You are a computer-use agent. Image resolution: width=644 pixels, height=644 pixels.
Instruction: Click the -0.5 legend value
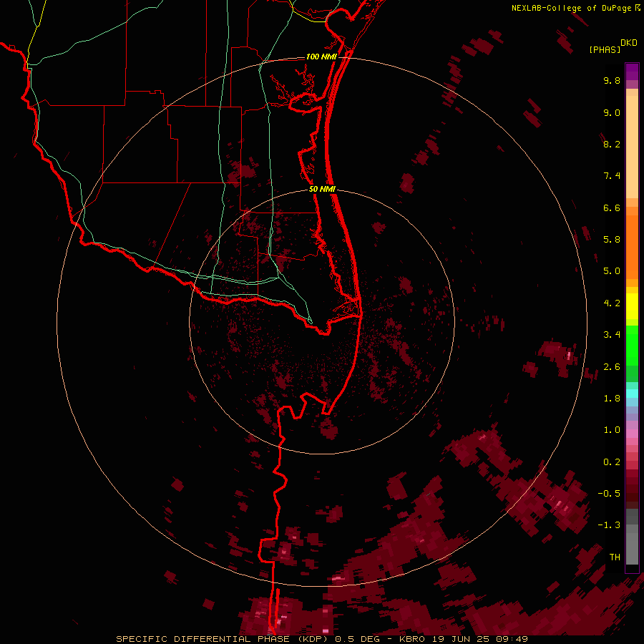609,494
